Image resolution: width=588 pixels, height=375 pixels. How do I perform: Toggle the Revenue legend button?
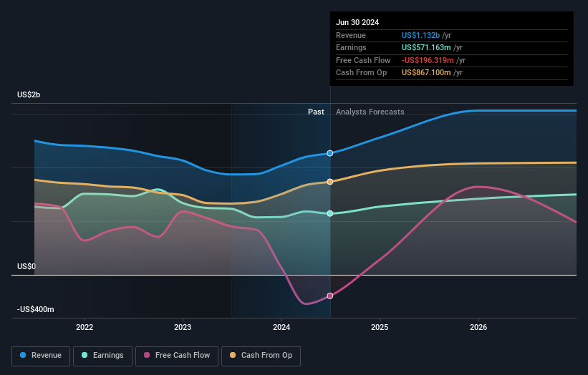[x=41, y=356]
